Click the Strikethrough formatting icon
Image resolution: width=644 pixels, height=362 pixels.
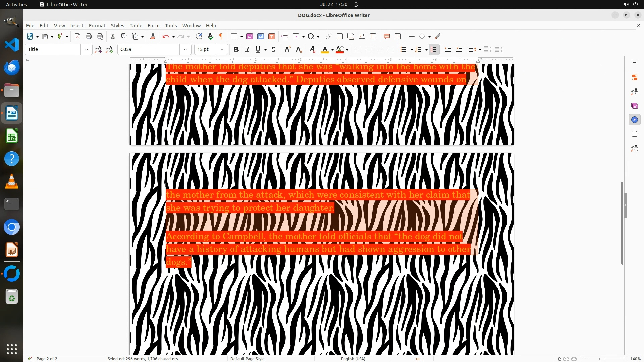(273, 49)
